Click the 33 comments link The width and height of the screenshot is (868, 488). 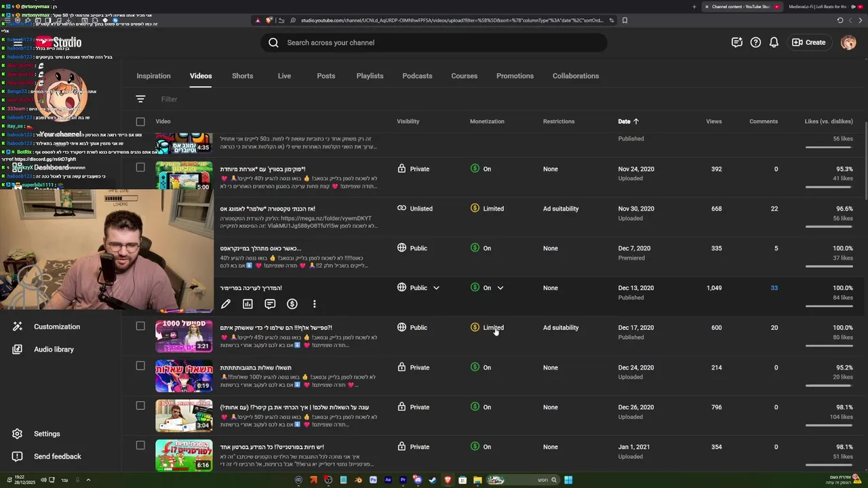[x=774, y=288]
